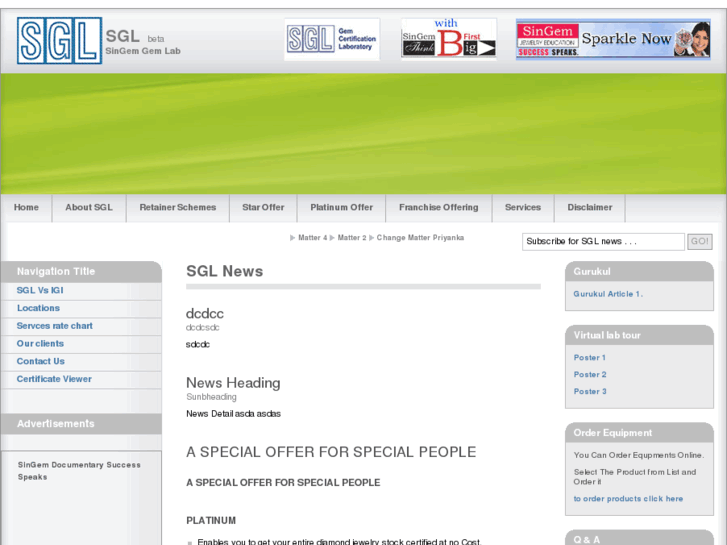Open the About SGL menu item
This screenshot has height=545, width=727.
click(89, 207)
